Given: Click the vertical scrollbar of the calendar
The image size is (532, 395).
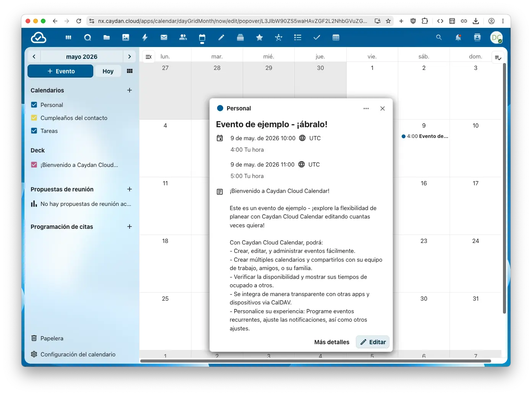Looking at the screenshot, I should coord(504,189).
